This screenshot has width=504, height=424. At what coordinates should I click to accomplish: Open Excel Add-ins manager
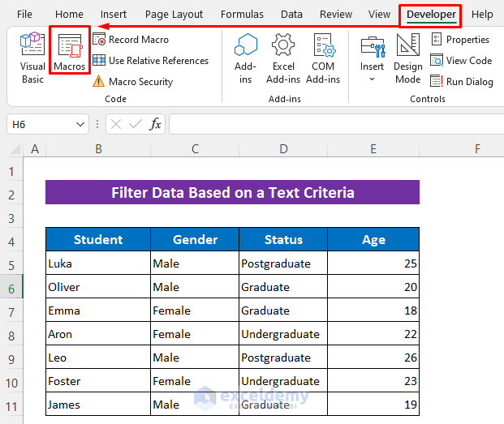283,58
